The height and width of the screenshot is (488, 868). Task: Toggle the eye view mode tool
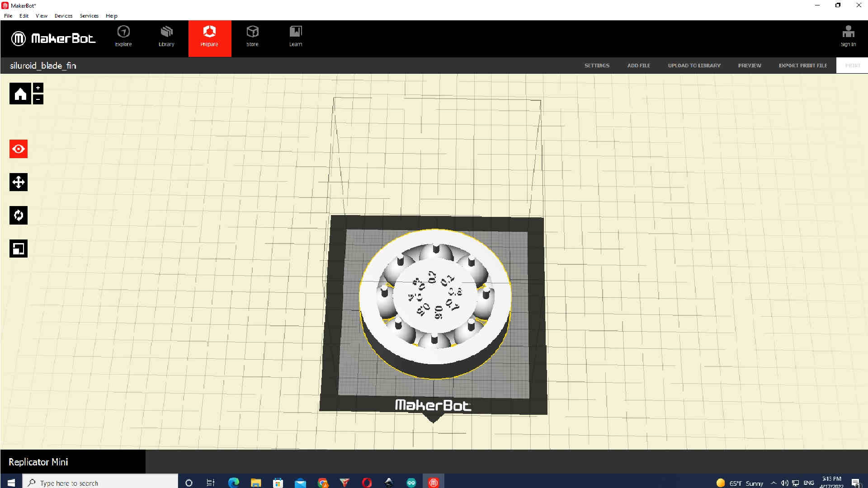(19, 149)
